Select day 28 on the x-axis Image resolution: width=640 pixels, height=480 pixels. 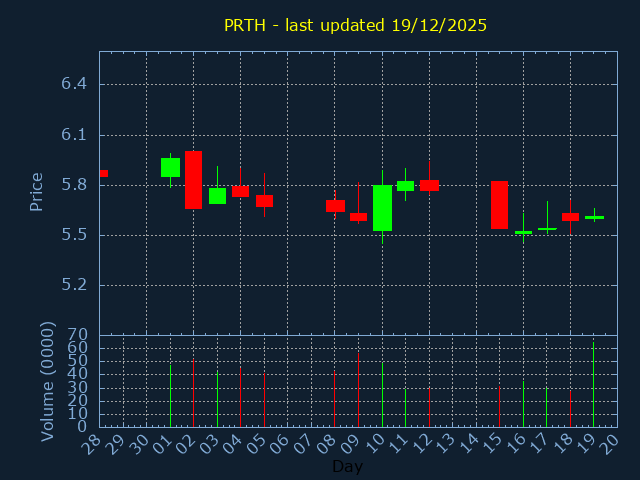coord(94,444)
